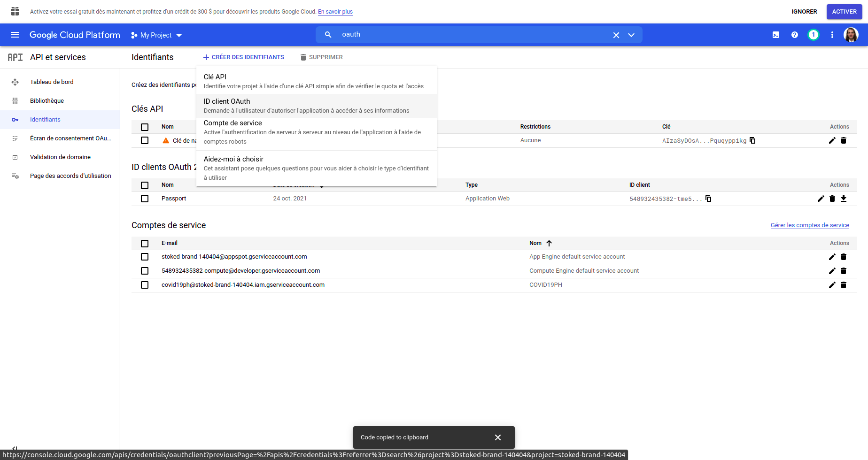Delete the COVID19PH service account
The image size is (868, 460).
point(844,285)
